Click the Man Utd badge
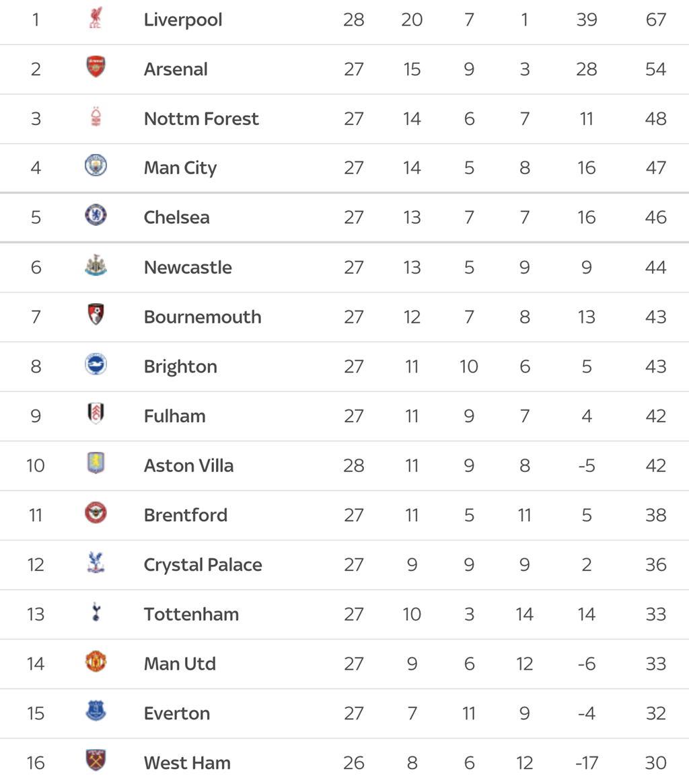 click(96, 661)
